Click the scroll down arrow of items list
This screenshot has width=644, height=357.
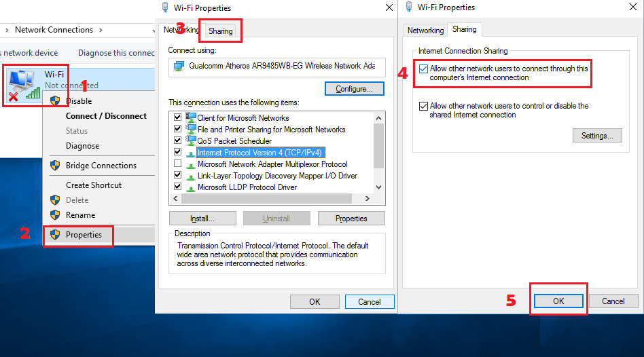point(378,187)
